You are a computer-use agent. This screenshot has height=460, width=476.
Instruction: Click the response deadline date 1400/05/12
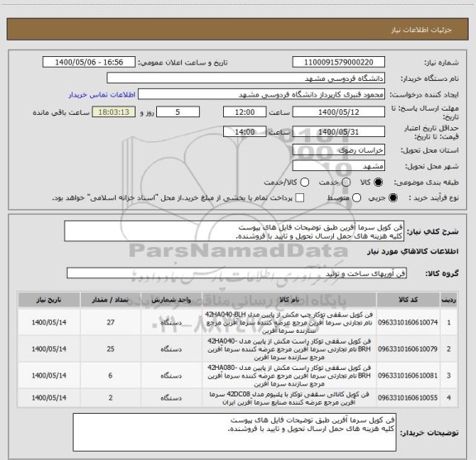tap(339, 112)
